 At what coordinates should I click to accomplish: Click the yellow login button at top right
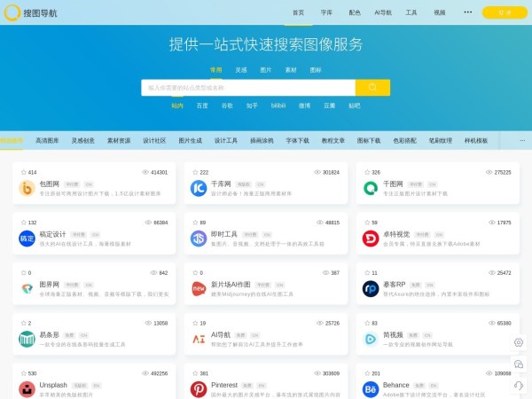505,12
